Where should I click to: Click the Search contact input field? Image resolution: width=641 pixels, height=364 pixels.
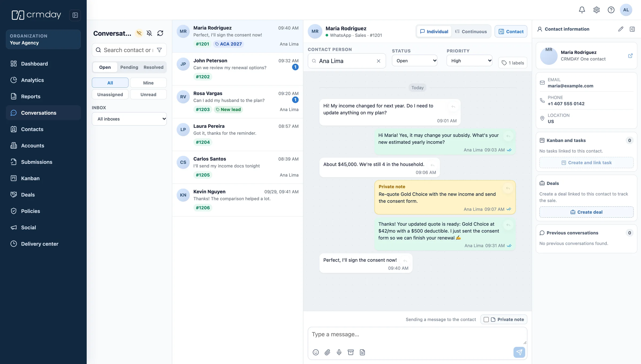point(128,50)
